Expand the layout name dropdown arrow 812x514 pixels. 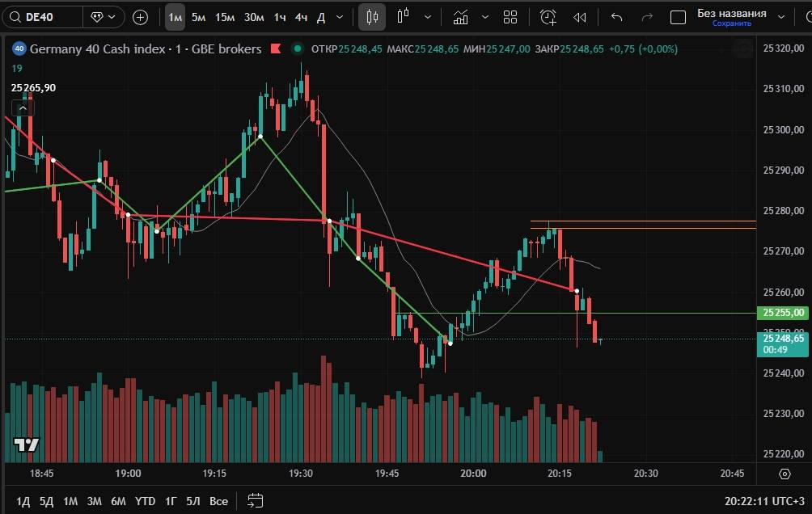[x=781, y=15]
